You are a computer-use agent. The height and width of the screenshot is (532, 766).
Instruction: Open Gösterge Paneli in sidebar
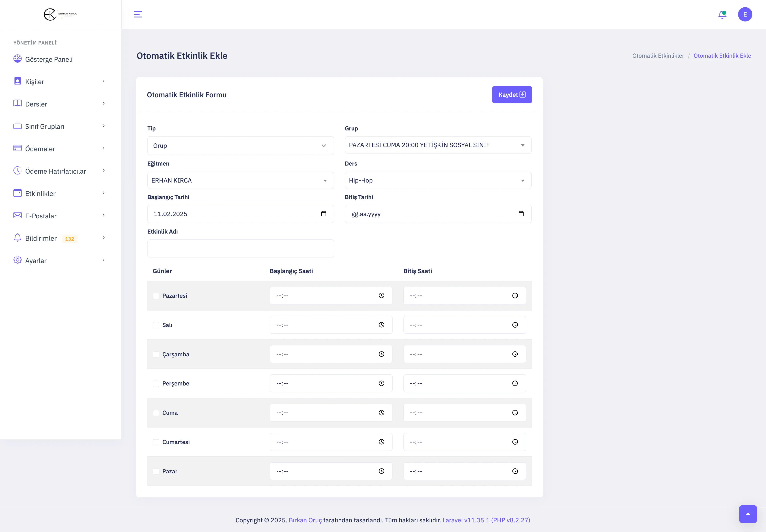pos(49,59)
